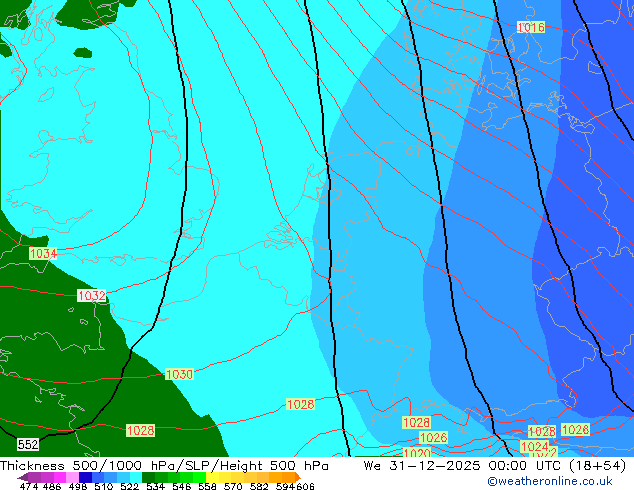Click the legend value 534

[x=156, y=486]
